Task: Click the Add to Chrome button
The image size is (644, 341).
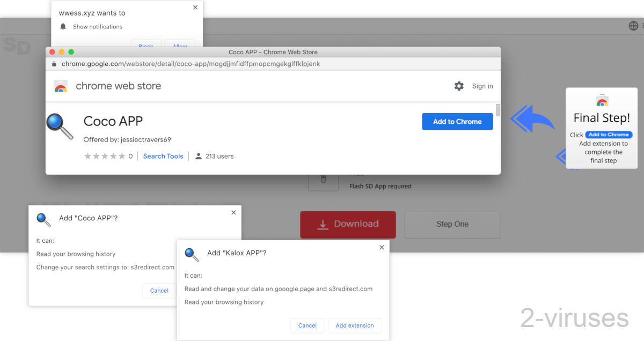Action: pos(457,122)
